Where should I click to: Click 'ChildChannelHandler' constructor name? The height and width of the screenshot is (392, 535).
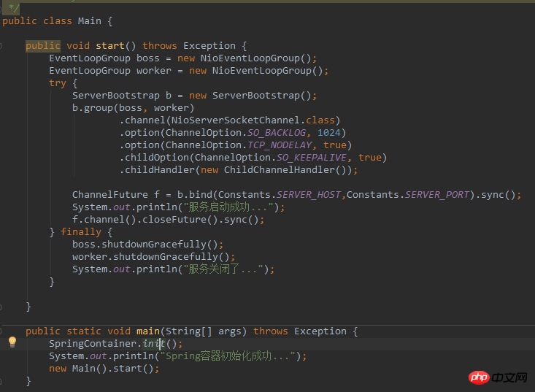(x=280, y=170)
